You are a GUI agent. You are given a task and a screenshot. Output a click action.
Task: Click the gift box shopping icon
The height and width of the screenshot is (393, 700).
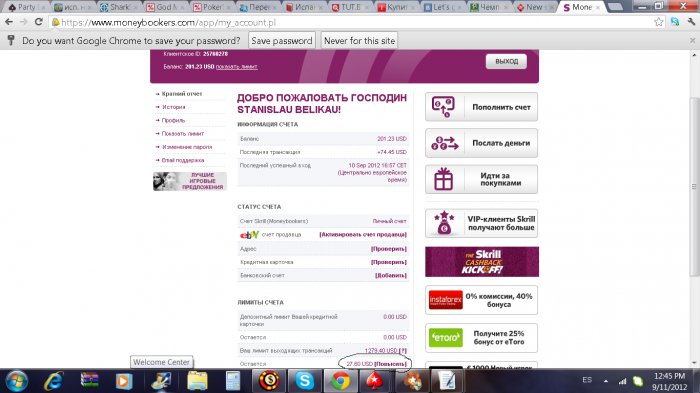click(443, 179)
